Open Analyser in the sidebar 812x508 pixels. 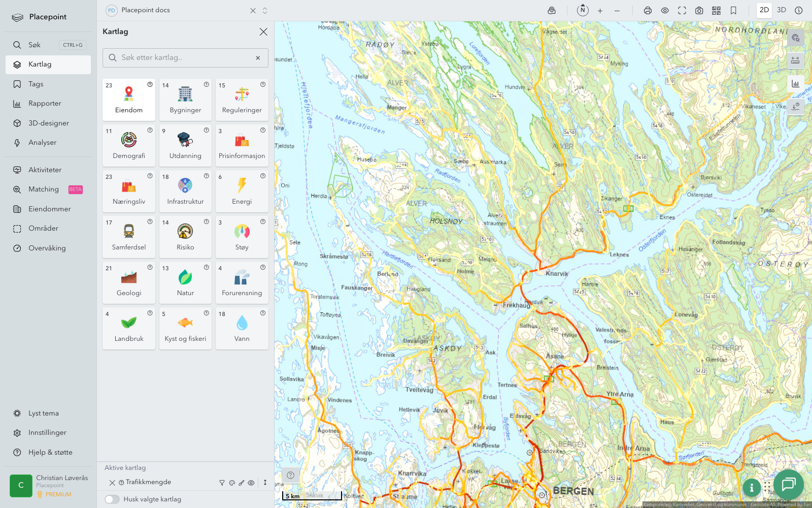pos(49,143)
